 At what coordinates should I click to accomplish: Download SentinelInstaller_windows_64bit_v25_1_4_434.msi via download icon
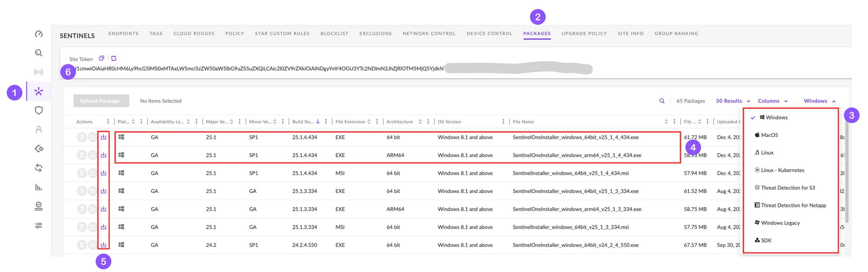tap(103, 173)
